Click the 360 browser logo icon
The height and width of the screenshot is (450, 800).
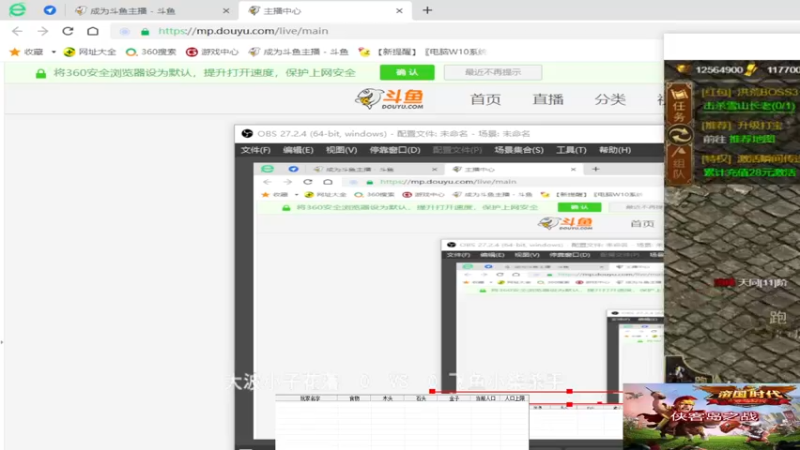click(17, 10)
